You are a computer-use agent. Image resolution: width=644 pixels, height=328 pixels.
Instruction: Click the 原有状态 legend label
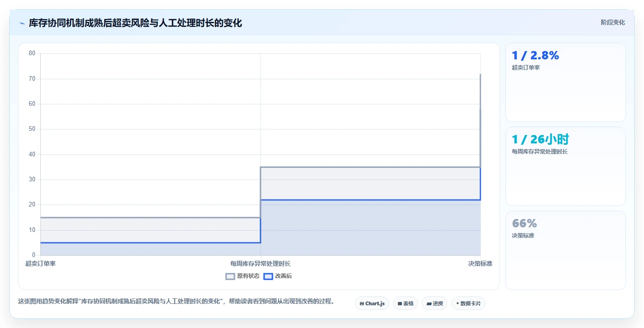(x=248, y=276)
